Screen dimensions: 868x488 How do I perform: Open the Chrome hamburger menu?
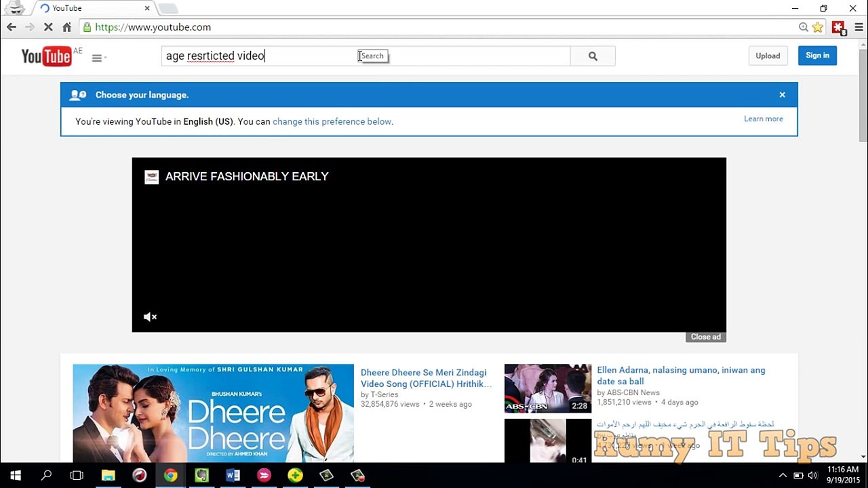pyautogui.click(x=859, y=27)
